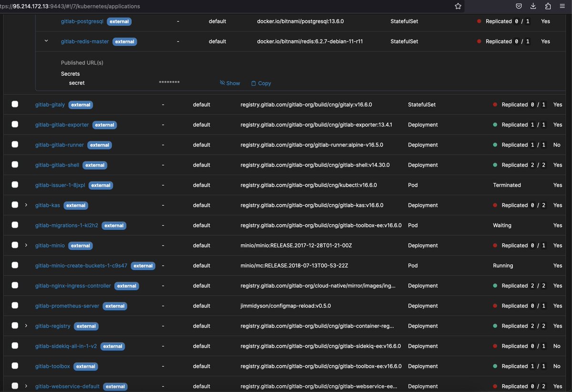Select the gitlab-kas row checkbox

[x=15, y=204]
